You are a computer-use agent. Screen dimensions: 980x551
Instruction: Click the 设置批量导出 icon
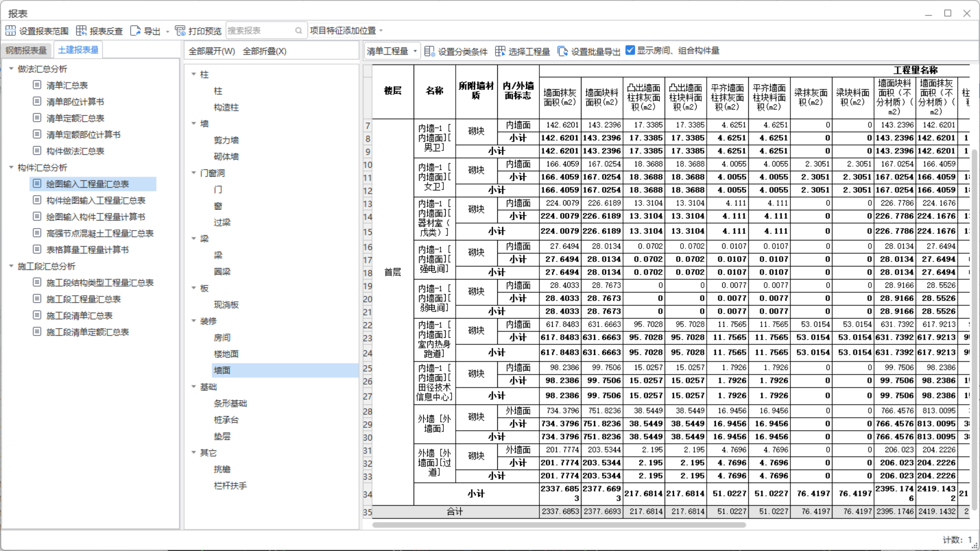(563, 51)
